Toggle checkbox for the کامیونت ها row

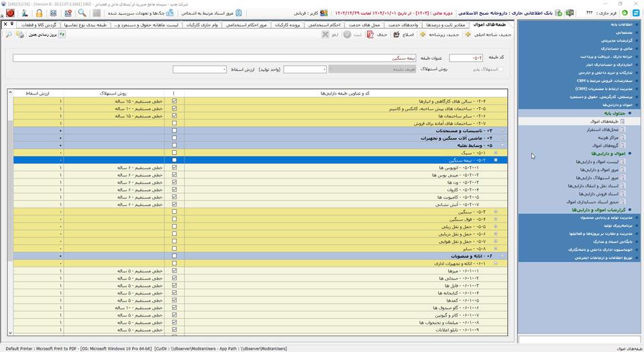click(x=174, y=197)
